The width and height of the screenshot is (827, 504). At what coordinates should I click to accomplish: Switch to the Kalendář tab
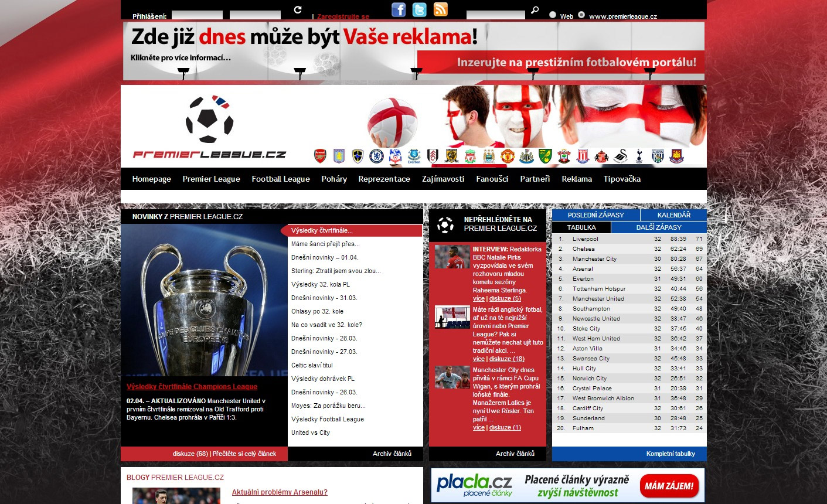coord(674,215)
